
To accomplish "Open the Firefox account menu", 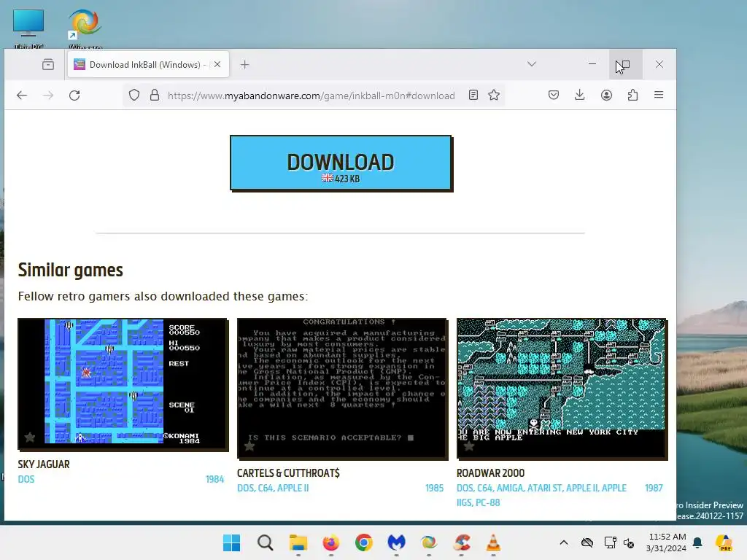I will point(606,96).
